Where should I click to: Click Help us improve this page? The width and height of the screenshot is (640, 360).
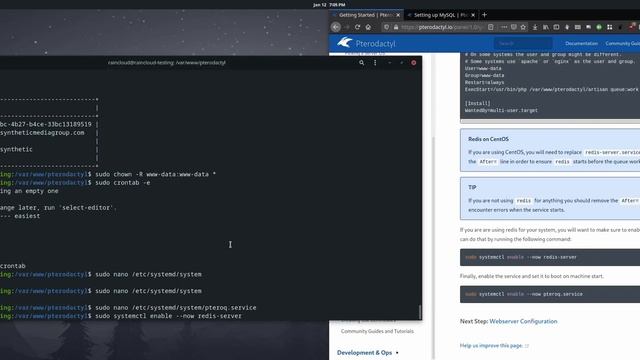pos(491,346)
